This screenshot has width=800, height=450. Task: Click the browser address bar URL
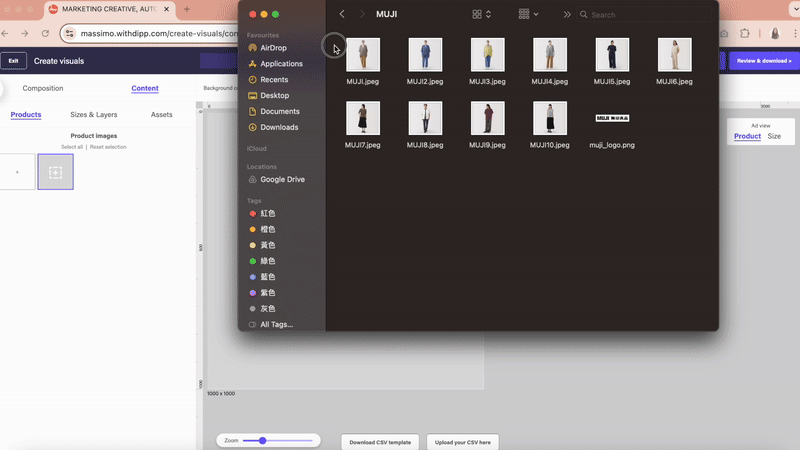pyautogui.click(x=159, y=34)
